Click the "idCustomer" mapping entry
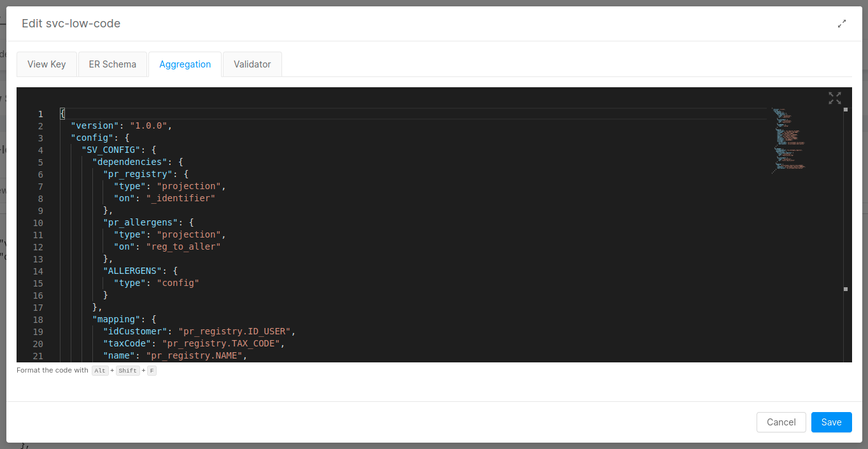This screenshot has width=868, height=449. 136,331
